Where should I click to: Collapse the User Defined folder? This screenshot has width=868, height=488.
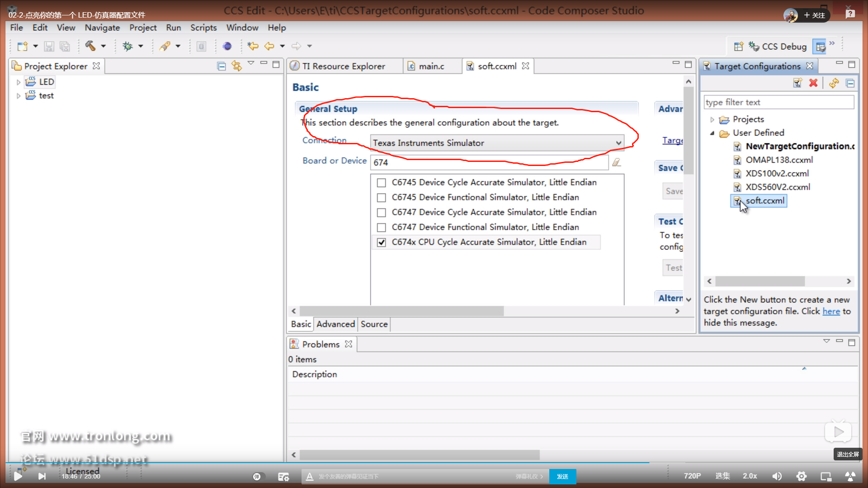pyautogui.click(x=712, y=133)
